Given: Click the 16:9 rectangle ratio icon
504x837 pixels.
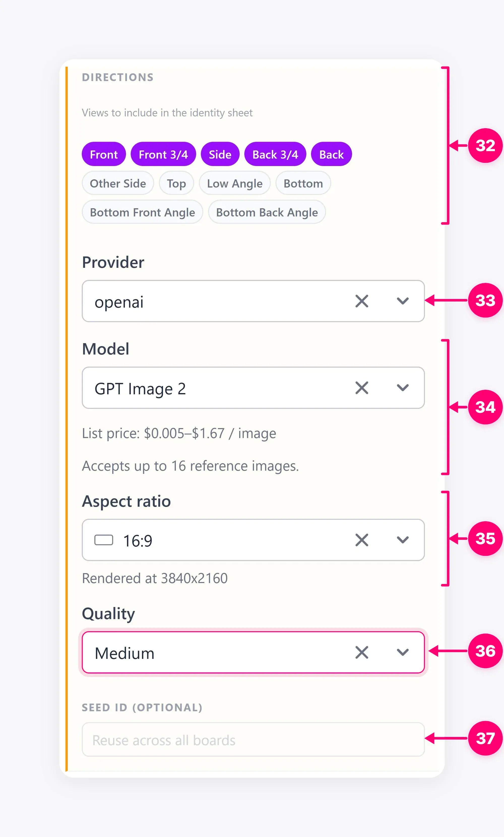Looking at the screenshot, I should pos(104,540).
